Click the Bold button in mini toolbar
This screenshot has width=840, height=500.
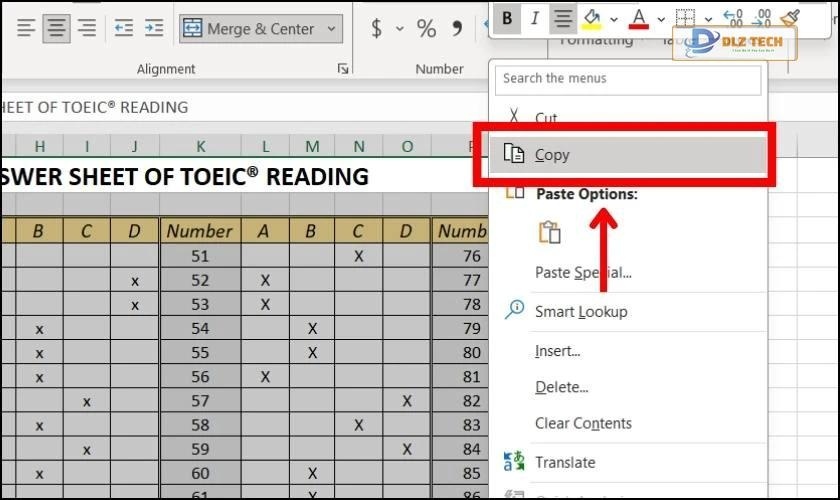tap(508, 17)
